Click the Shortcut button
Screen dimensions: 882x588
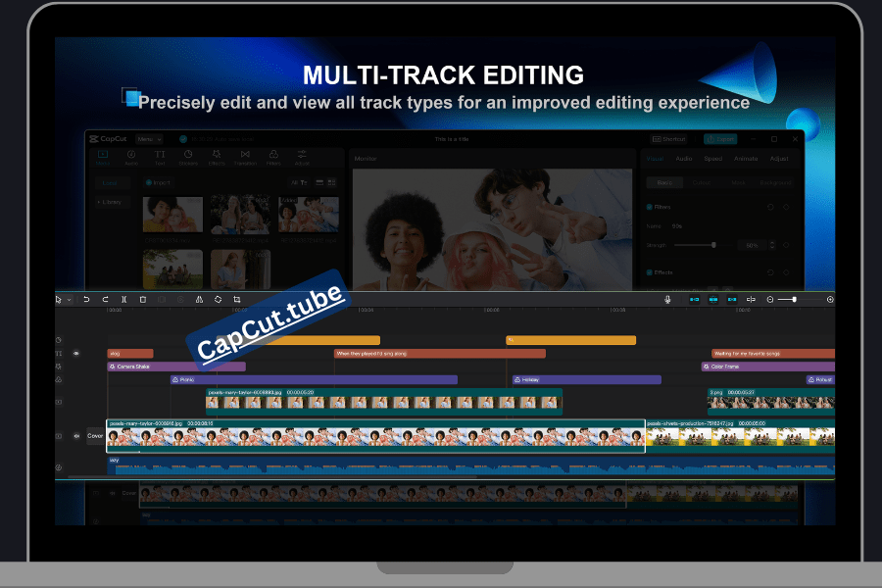[669, 139]
